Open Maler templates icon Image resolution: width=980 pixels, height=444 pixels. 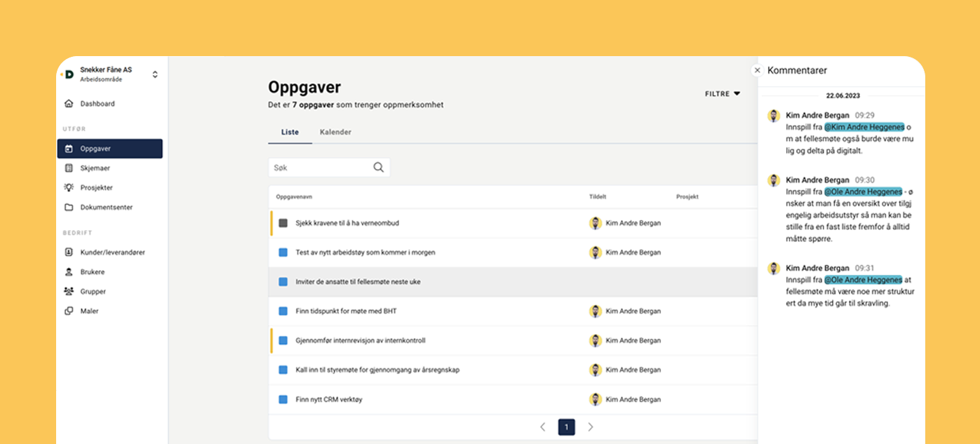pos(69,311)
